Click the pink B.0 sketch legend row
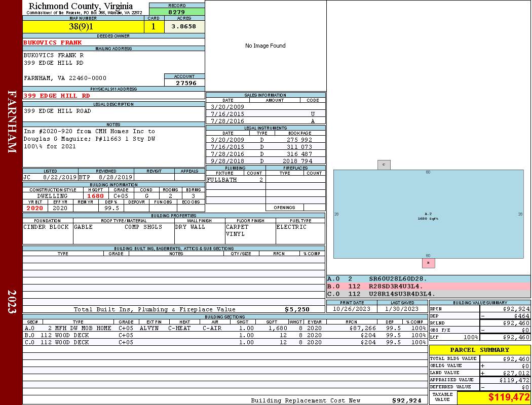 [428, 287]
